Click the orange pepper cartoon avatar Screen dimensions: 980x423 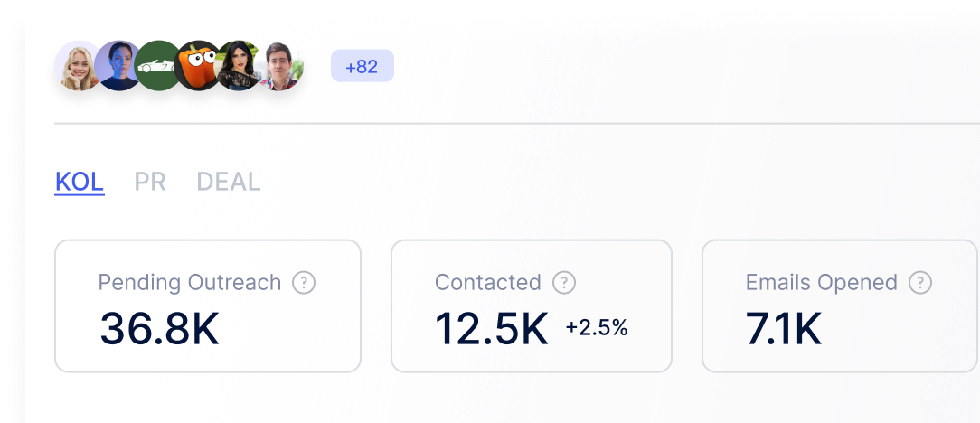click(x=197, y=66)
